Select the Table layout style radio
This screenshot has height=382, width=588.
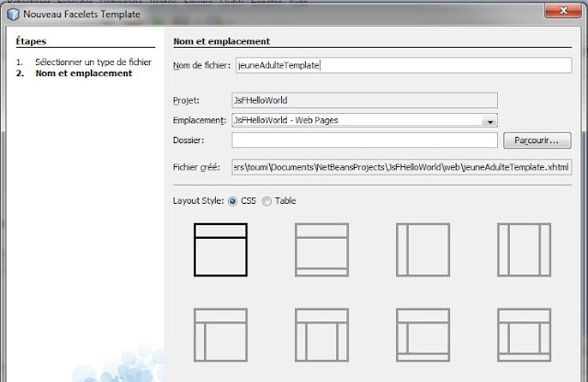point(266,201)
